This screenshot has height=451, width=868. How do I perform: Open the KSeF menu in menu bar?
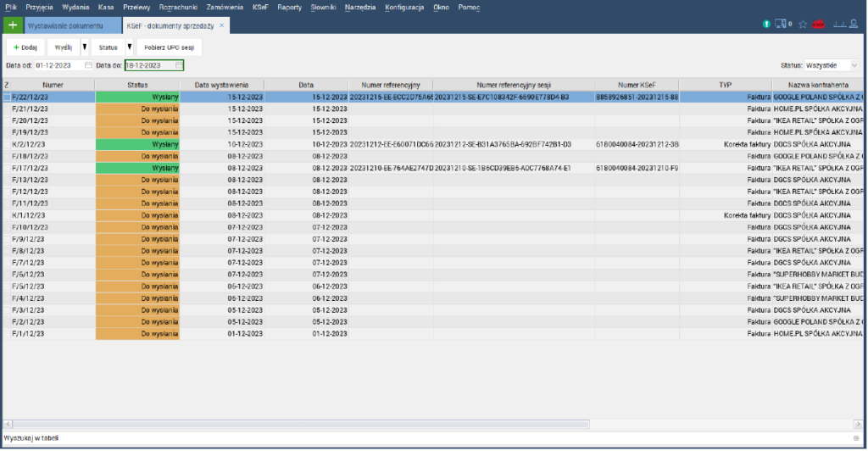(x=260, y=7)
